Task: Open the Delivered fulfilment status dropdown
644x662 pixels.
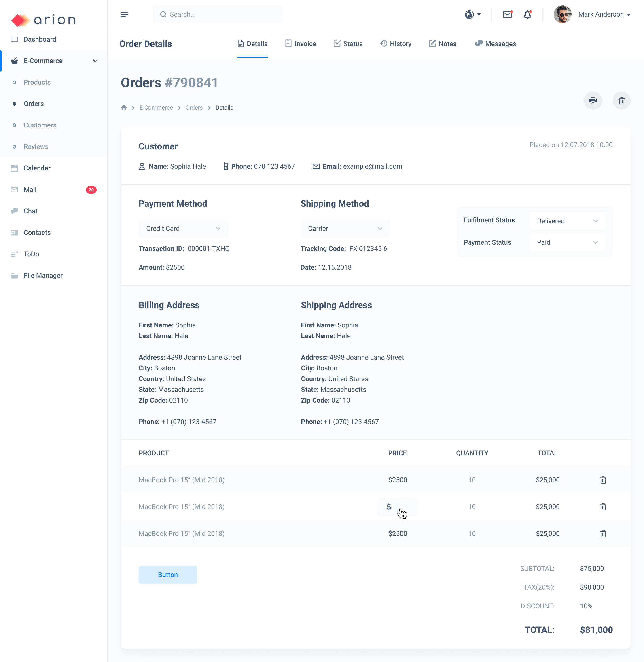Action: [567, 221]
